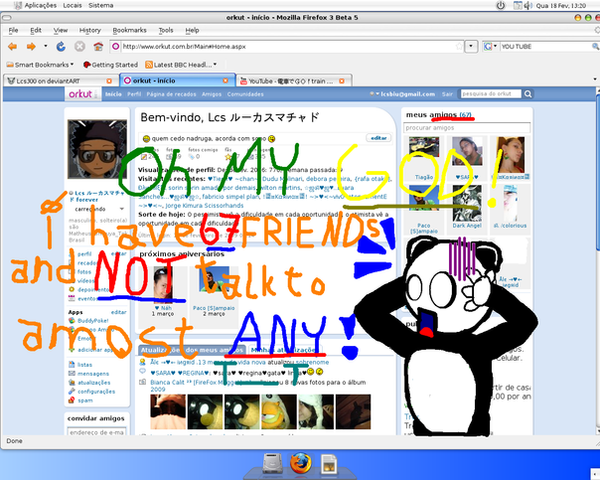Click the Firefox Forward arrow

click(31, 47)
